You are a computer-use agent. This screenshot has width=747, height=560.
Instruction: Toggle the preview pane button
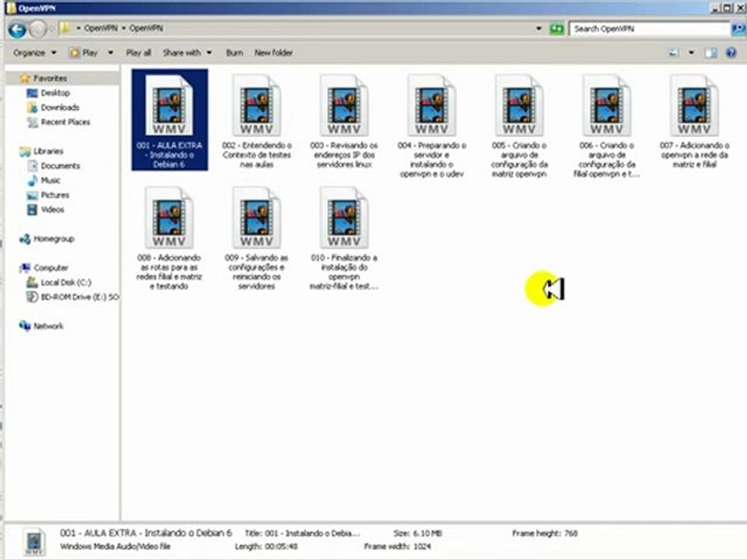(710, 53)
